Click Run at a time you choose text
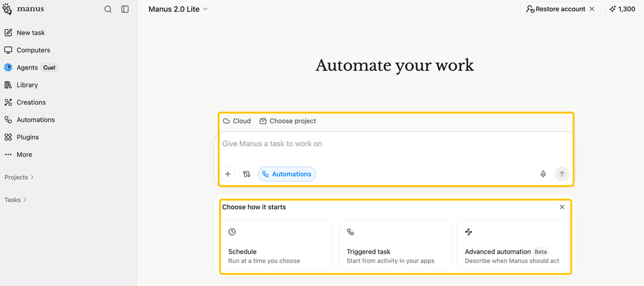644x286 pixels. tap(264, 261)
